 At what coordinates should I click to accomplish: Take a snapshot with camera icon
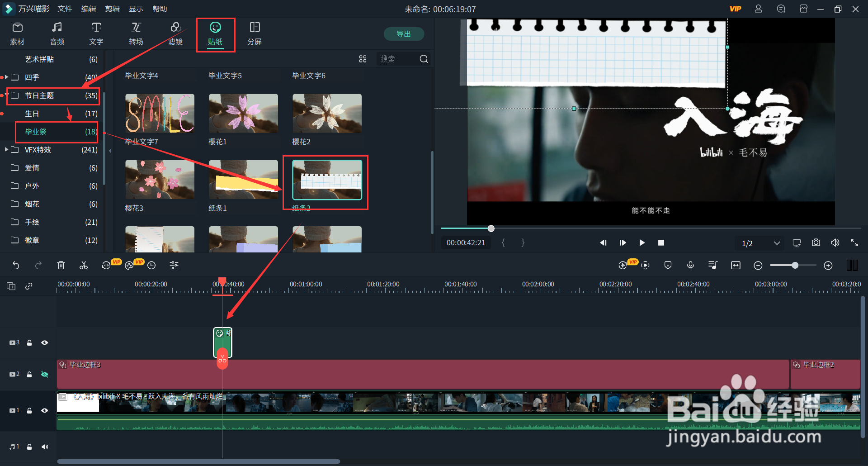816,243
